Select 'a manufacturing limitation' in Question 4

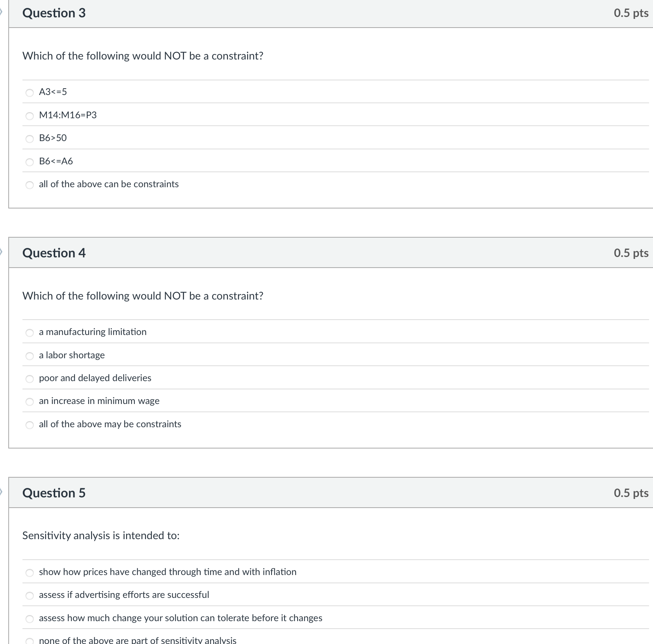point(30,333)
